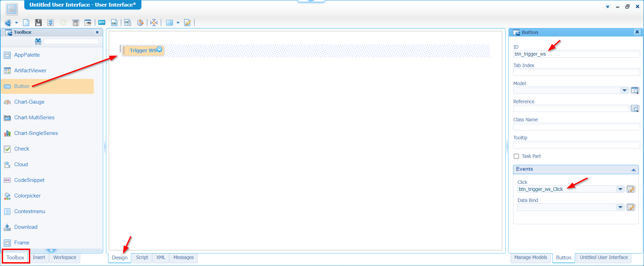Select the Trigger WS button on canvas
Image resolution: width=644 pixels, height=266 pixels.
tap(143, 50)
